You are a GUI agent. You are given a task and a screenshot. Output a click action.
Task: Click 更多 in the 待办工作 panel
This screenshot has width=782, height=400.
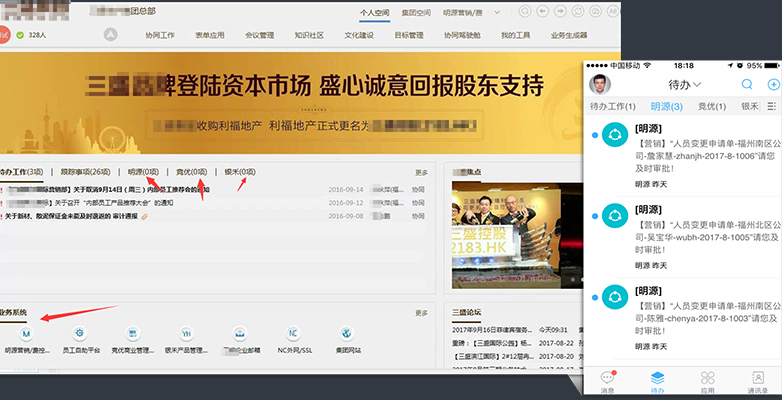[421, 172]
